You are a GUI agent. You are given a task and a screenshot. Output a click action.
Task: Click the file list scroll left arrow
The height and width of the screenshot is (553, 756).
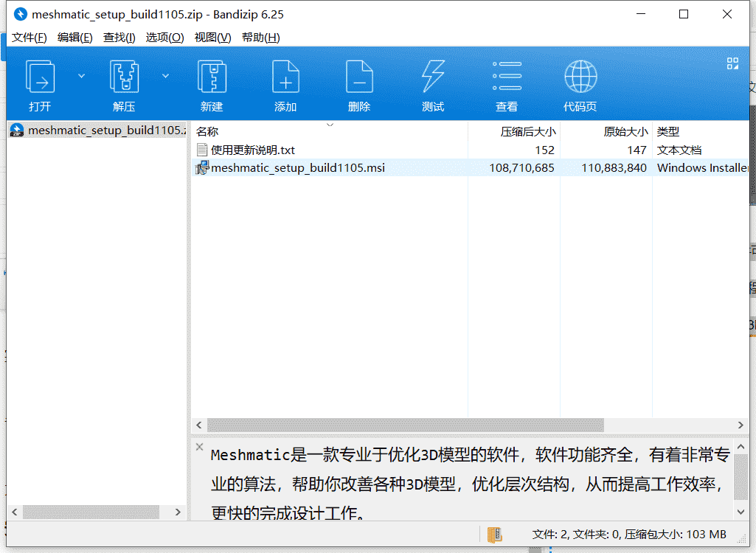(x=199, y=425)
